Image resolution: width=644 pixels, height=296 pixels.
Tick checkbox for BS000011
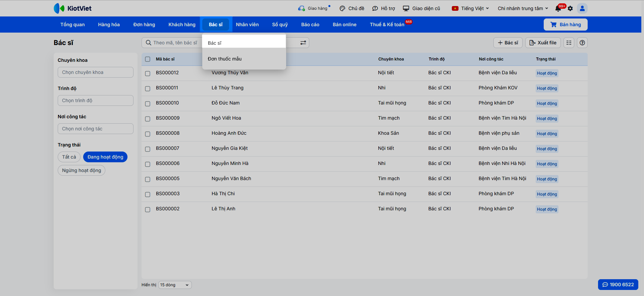148,88
